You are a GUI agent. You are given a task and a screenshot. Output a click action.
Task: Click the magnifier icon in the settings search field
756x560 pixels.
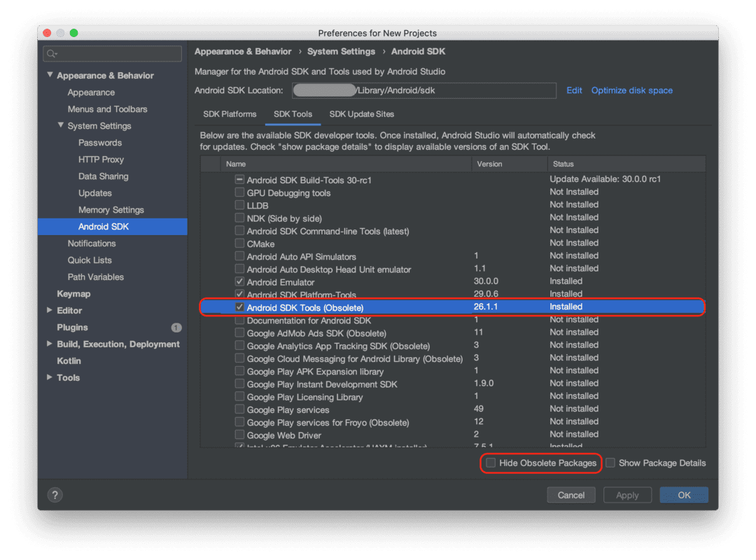51,53
